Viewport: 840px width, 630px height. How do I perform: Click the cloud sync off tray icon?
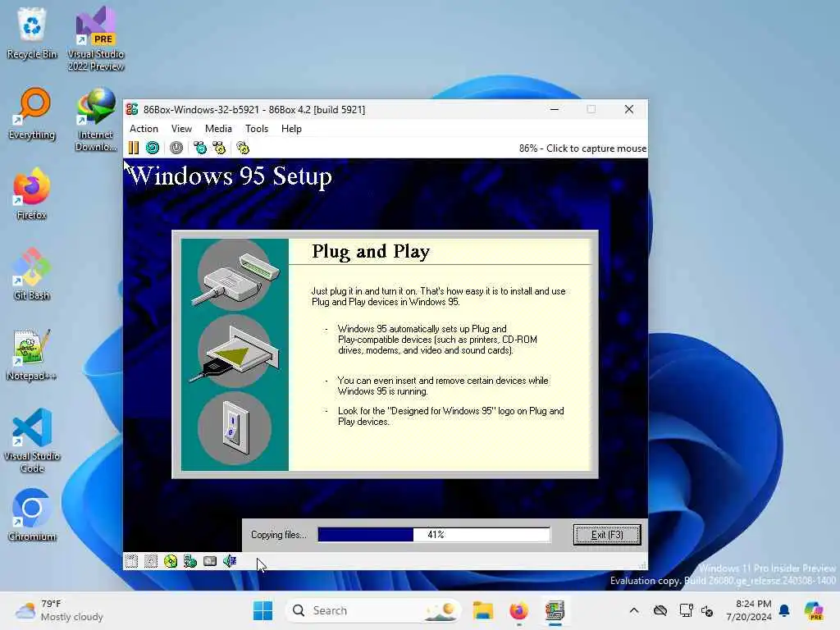[x=660, y=610]
